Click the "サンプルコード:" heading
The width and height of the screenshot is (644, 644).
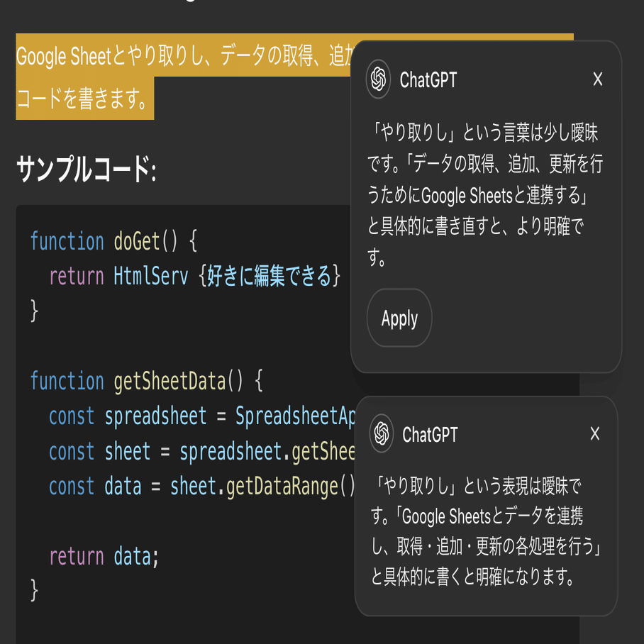click(x=86, y=170)
